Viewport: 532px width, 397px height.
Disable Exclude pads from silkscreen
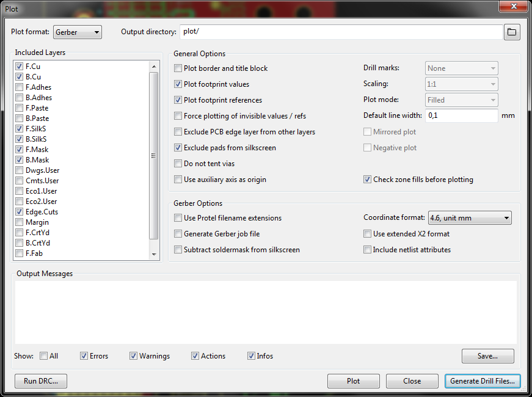(178, 148)
